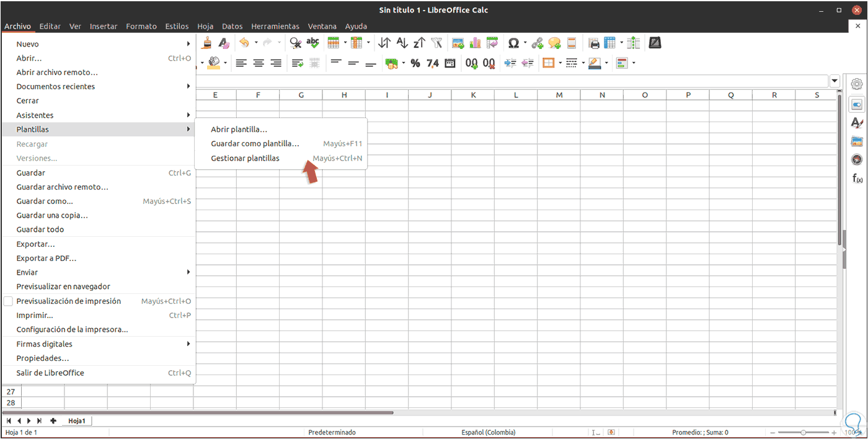Open the Sort dialog icon
Image resolution: width=868 pixels, height=439 pixels.
click(385, 43)
